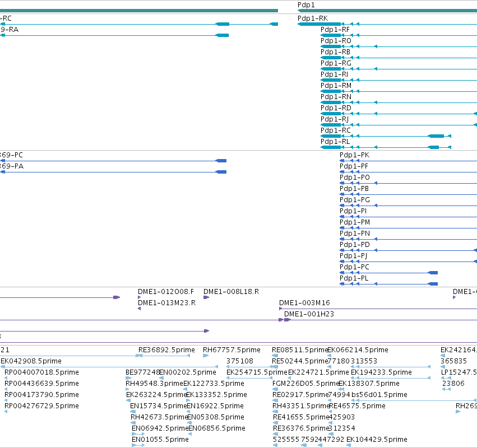Open the DME1-008L18.R label
This screenshot has height=448, width=477.
coord(231,292)
